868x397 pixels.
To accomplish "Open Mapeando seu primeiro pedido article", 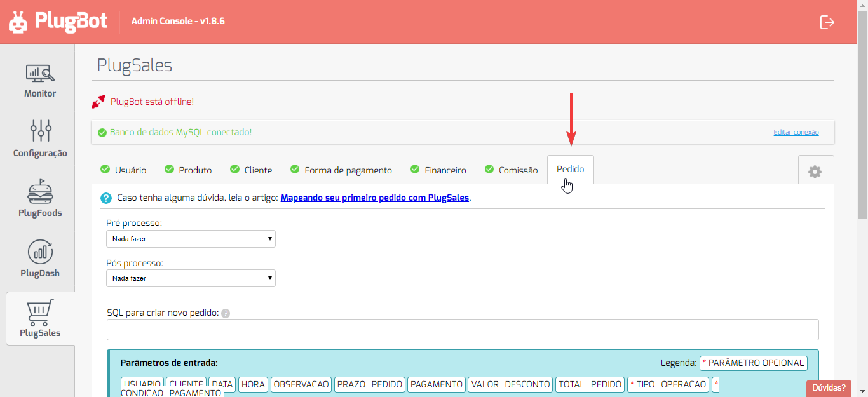I will [x=375, y=198].
